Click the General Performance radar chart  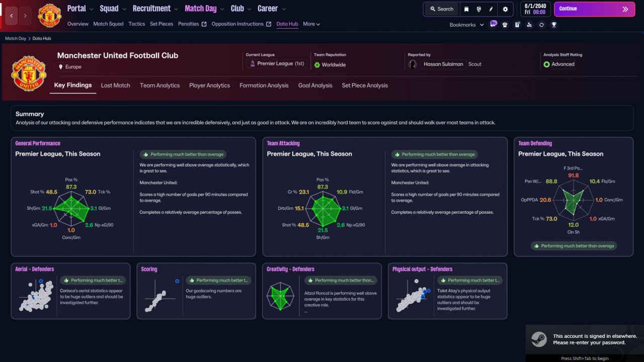pyautogui.click(x=71, y=209)
